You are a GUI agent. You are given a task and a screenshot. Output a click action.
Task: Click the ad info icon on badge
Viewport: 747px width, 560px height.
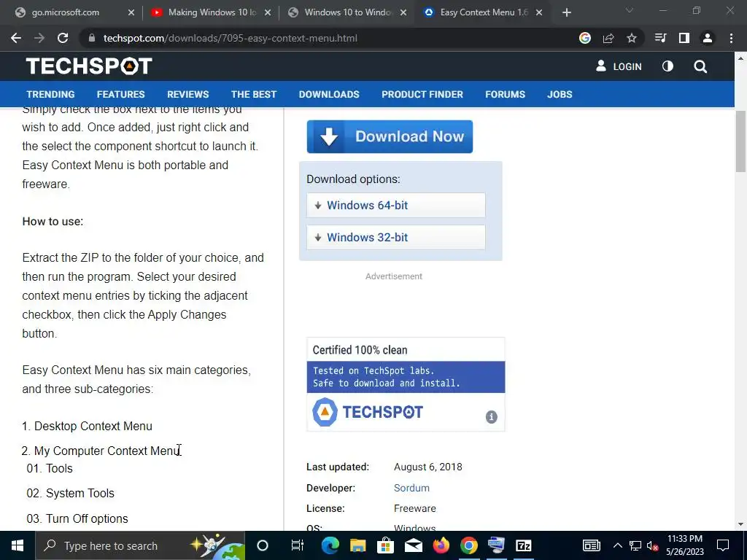point(491,417)
